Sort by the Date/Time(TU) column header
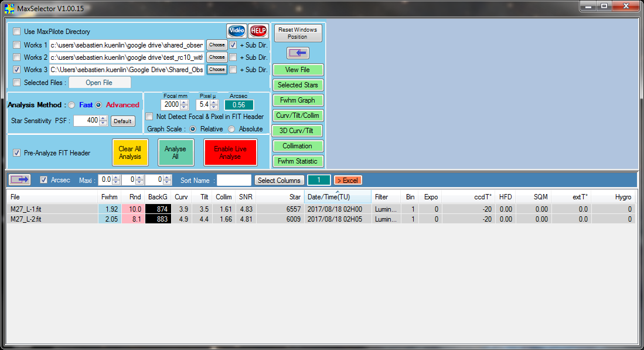 coord(338,197)
